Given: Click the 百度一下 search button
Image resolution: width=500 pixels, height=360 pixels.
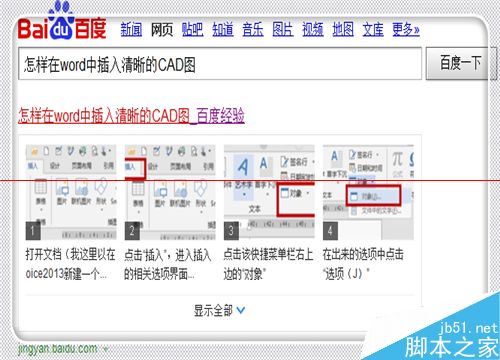Looking at the screenshot, I should pyautogui.click(x=460, y=63).
